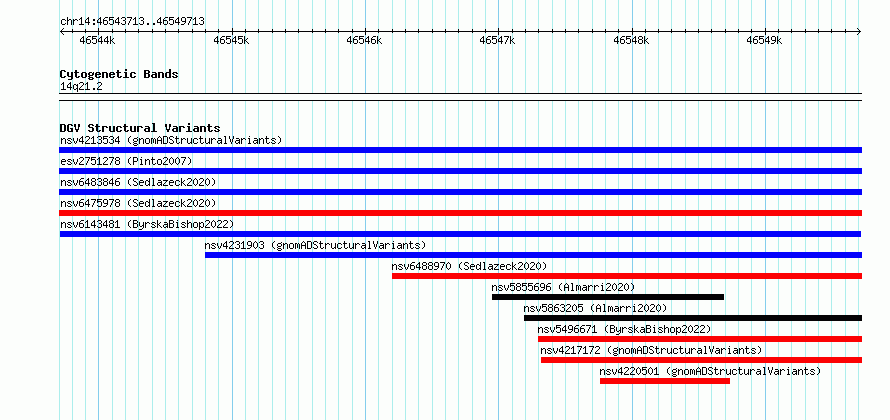
Task: Open the nsv4217172 (gnomADStructuralVariants) label
Action: click(651, 350)
